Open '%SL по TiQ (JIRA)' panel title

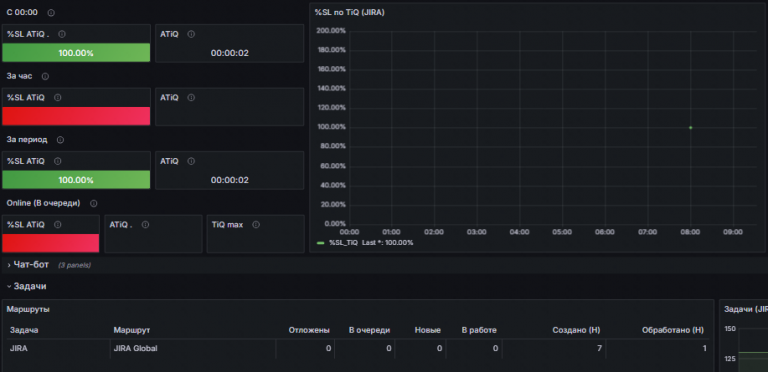pos(349,13)
